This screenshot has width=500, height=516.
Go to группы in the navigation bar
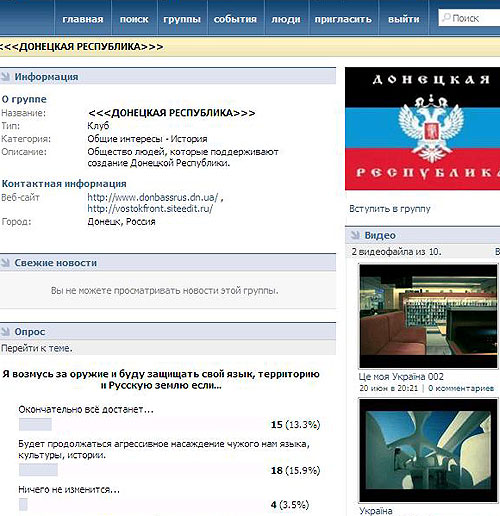[x=182, y=19]
